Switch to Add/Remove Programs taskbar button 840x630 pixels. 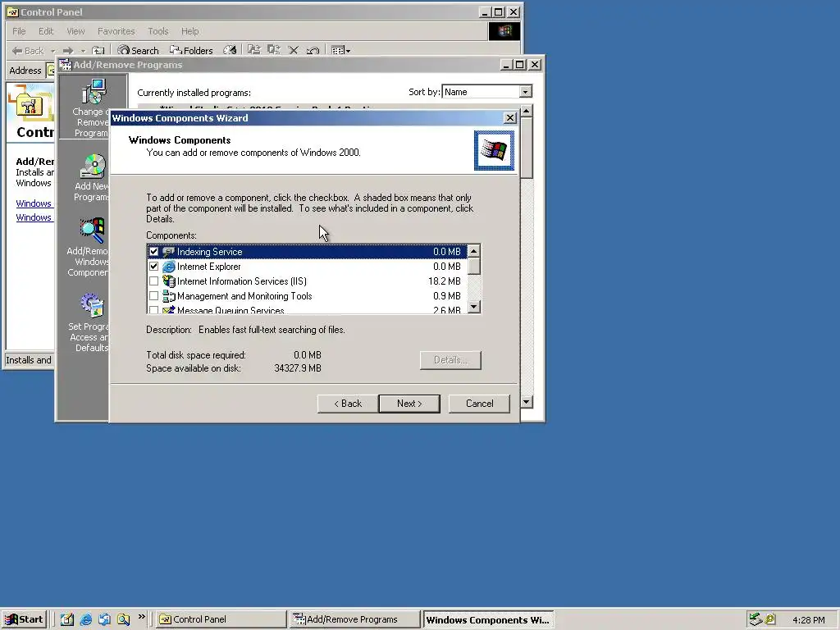(354, 619)
